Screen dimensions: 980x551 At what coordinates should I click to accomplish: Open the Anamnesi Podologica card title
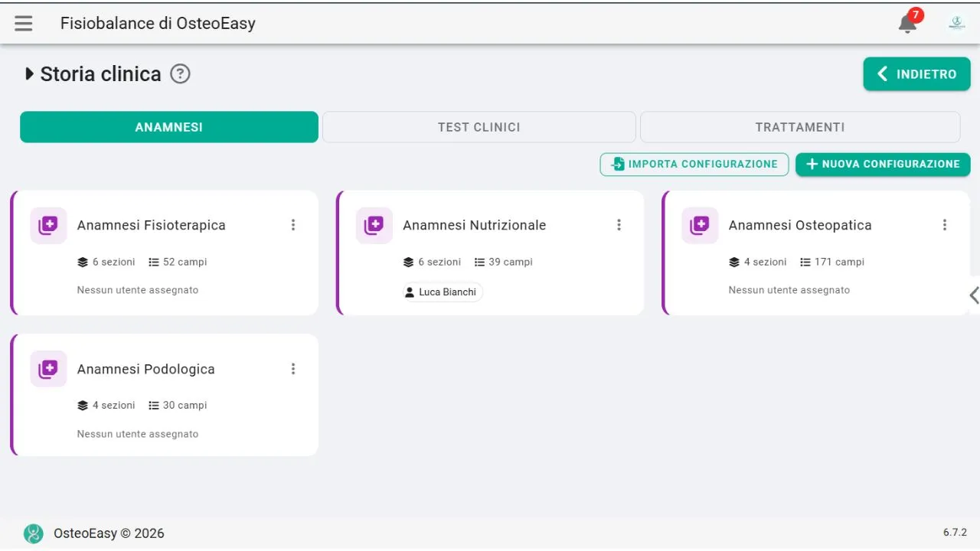(146, 369)
